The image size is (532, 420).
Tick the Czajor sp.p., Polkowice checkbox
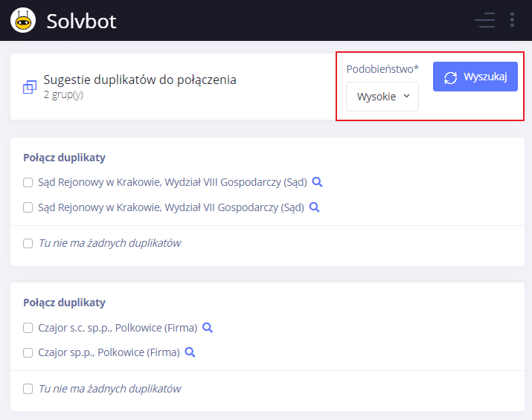28,352
